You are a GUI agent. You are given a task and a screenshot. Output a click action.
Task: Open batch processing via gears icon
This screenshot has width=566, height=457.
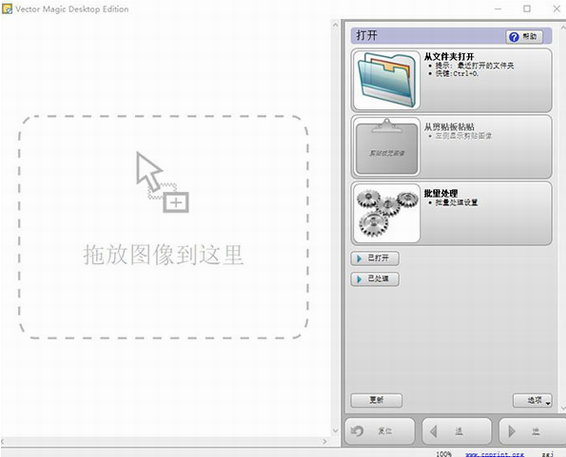(x=387, y=213)
